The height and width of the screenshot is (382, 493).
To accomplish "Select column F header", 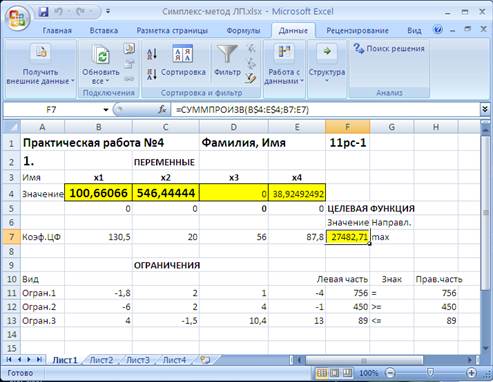I will (x=347, y=127).
